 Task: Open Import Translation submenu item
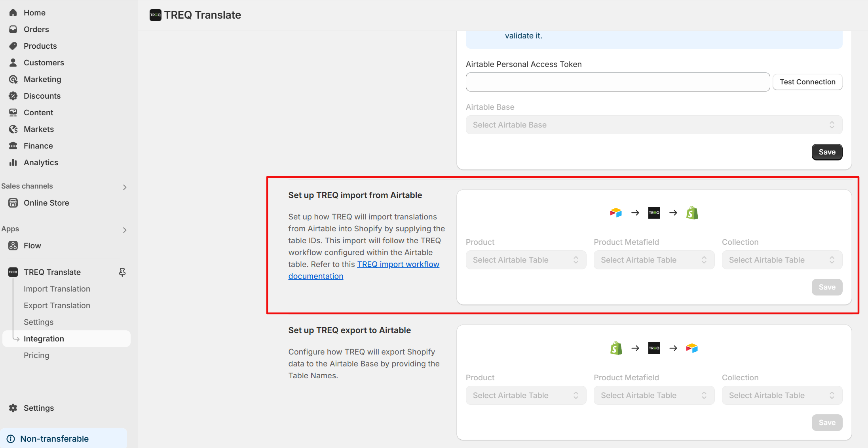click(x=57, y=289)
